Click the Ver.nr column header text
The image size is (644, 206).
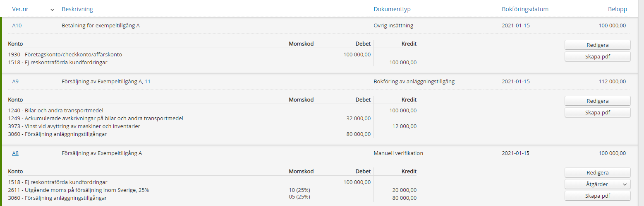[x=21, y=9]
